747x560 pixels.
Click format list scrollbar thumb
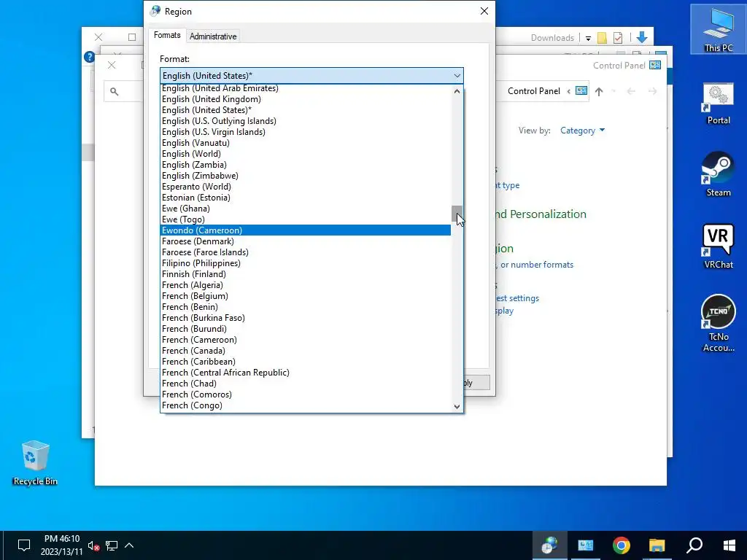point(457,214)
